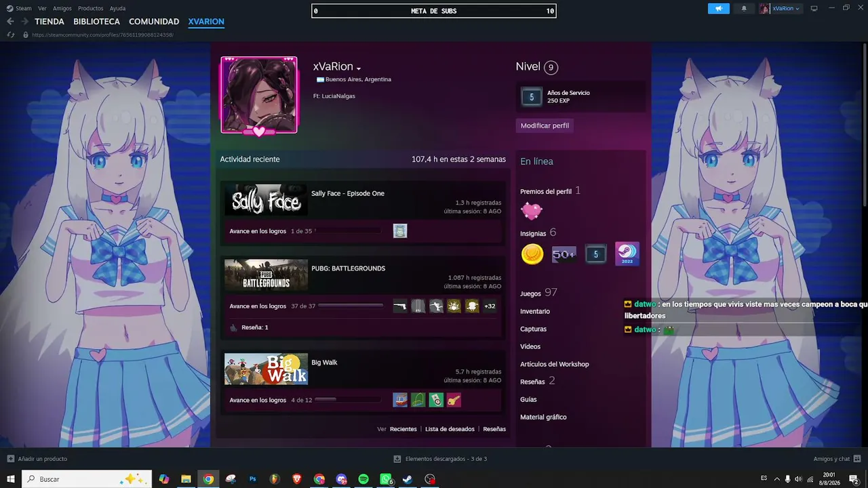This screenshot has width=868, height=488.
Task: Click the Steam forward navigation arrow
Action: 25,22
